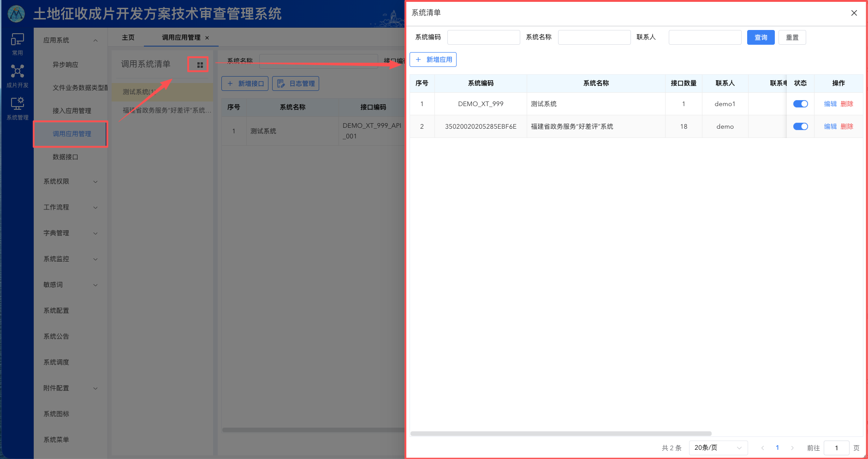
Task: Expand the 系统权限 menu group
Action: 70,181
